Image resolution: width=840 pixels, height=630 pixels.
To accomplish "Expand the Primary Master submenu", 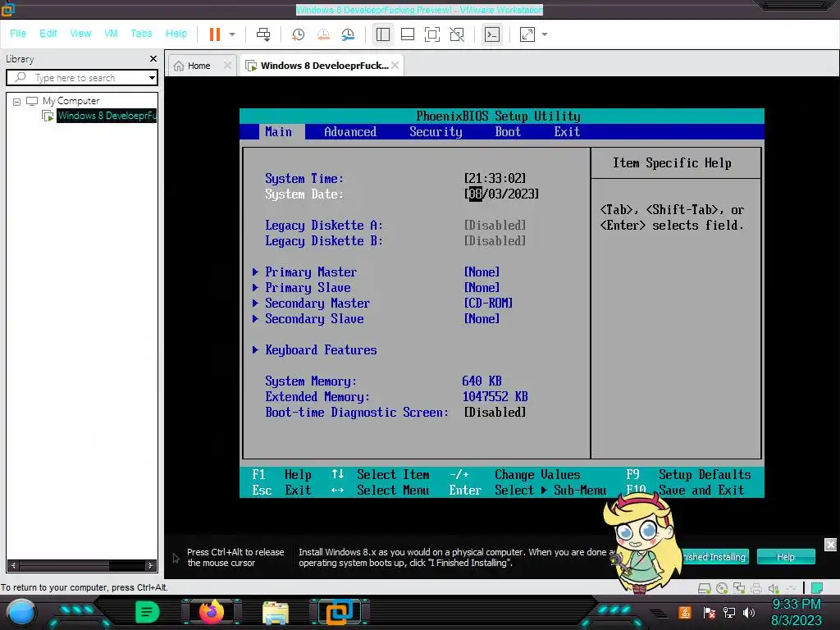I will tap(311, 272).
